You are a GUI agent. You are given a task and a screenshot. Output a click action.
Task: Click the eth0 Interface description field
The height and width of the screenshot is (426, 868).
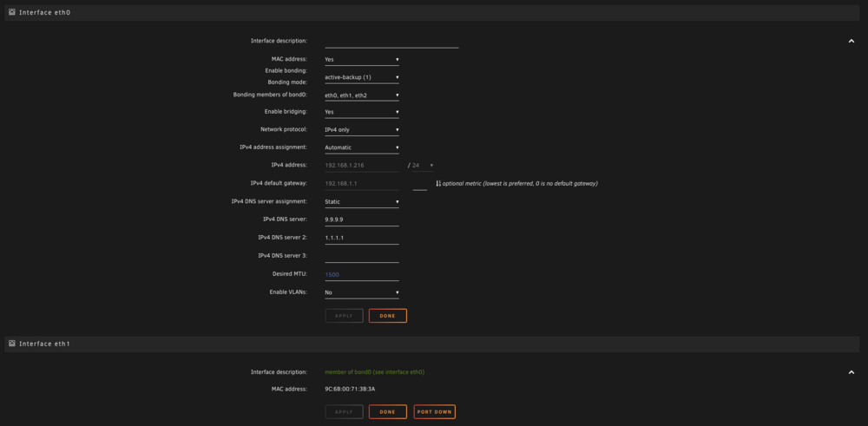click(x=391, y=42)
